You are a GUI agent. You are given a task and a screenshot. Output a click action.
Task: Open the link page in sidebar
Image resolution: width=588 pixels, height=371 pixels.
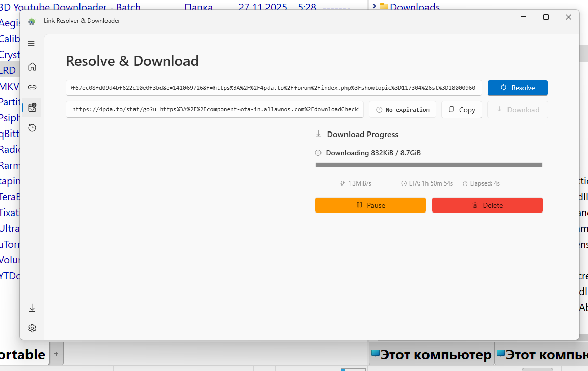(32, 87)
